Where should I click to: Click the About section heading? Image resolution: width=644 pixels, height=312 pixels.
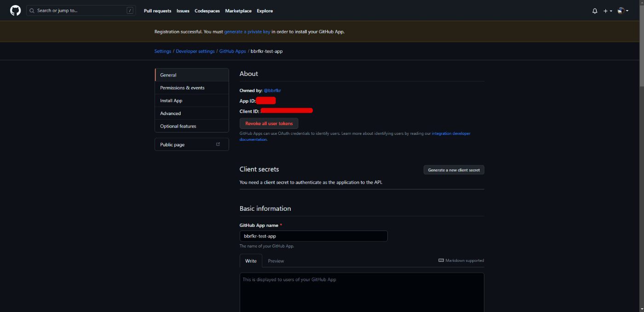[x=249, y=74]
